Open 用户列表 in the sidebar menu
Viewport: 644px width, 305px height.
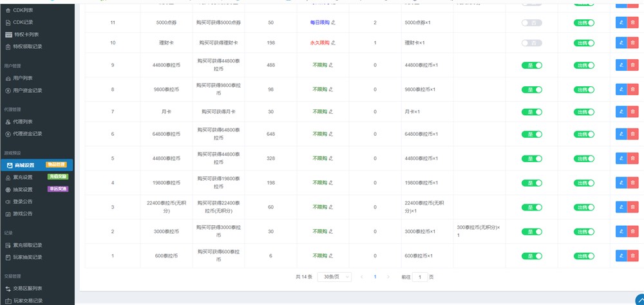(x=23, y=78)
